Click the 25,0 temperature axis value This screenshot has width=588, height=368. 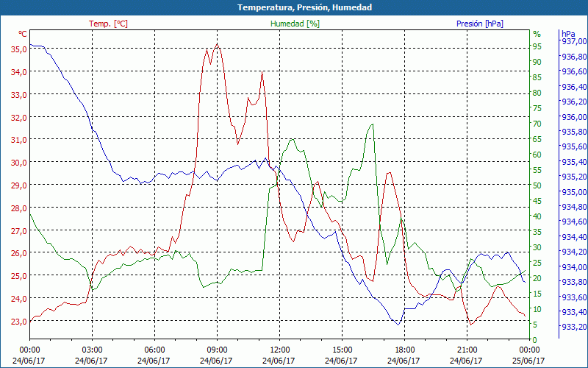[19, 276]
